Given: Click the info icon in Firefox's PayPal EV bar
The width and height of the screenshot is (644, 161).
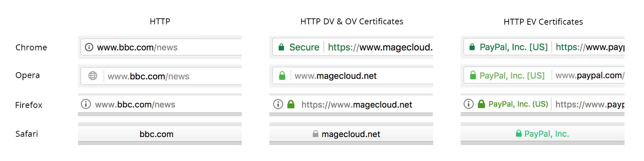Looking at the screenshot, I should pos(469,104).
